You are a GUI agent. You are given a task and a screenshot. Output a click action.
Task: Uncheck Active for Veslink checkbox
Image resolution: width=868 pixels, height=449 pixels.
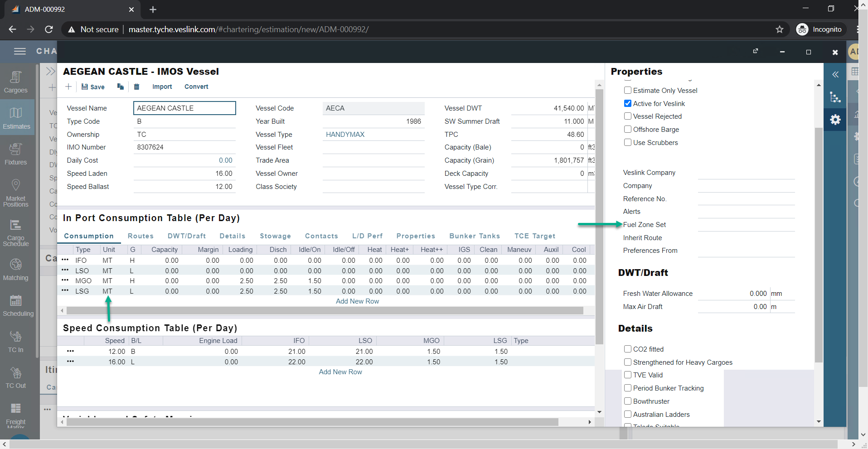pos(628,103)
